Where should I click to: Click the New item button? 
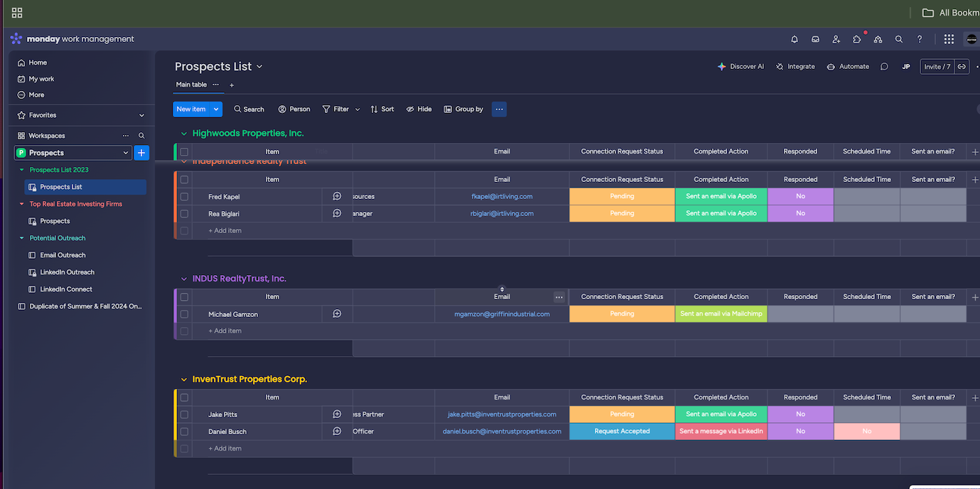(x=191, y=109)
